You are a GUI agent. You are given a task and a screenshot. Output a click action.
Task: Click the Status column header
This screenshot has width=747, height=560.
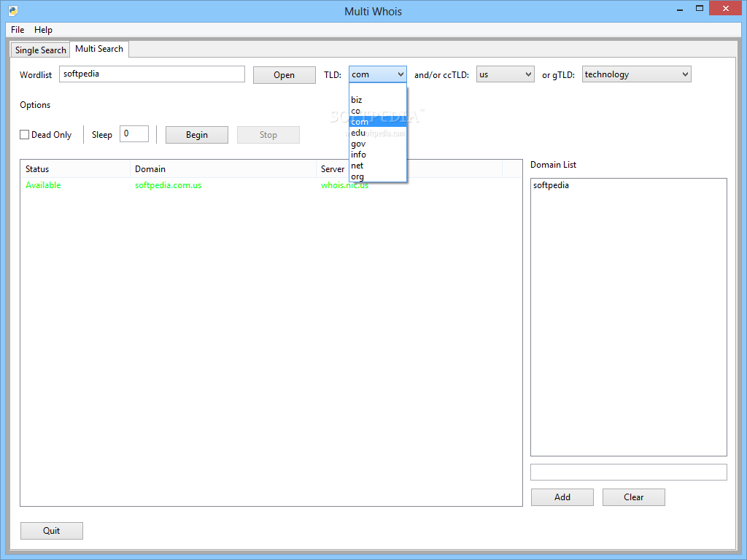click(75, 169)
